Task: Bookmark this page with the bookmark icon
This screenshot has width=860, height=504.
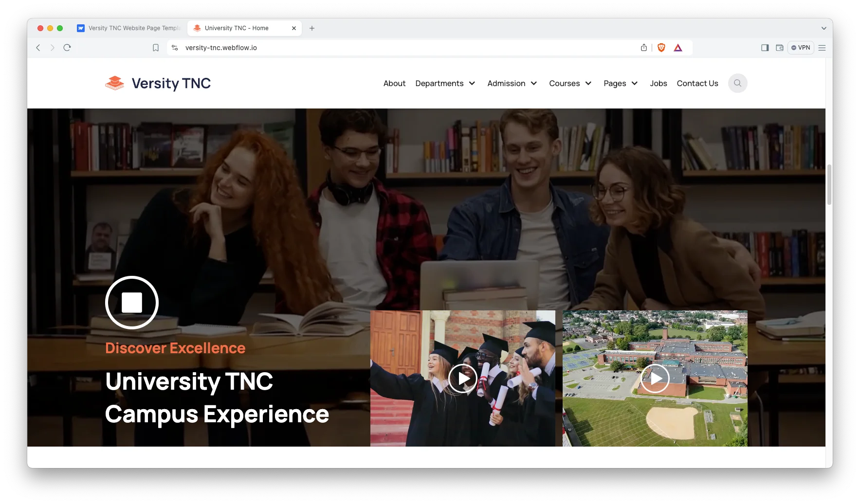Action: pos(156,48)
